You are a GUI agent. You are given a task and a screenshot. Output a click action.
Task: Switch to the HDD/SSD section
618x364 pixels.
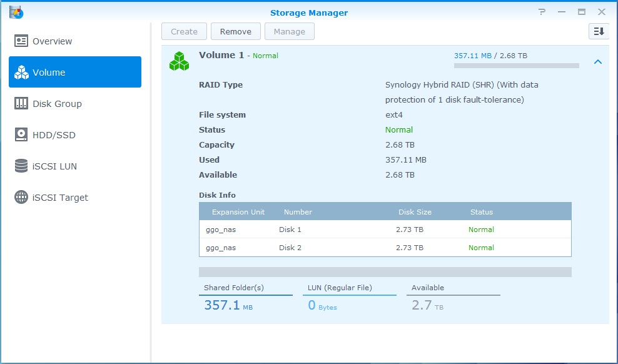click(x=54, y=135)
